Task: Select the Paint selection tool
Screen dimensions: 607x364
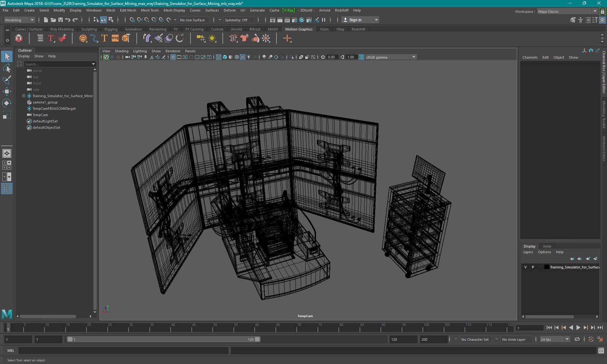Action: (7, 80)
